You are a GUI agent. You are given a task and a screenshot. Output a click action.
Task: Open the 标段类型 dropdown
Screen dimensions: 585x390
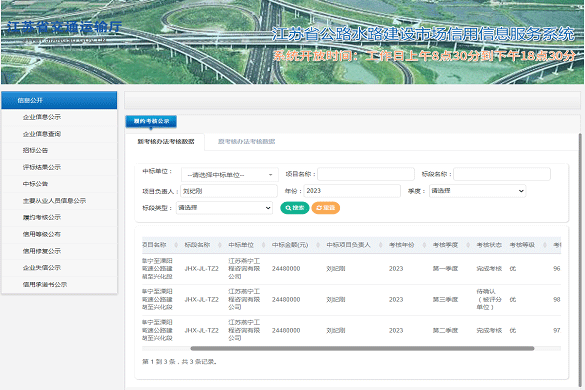click(x=224, y=208)
